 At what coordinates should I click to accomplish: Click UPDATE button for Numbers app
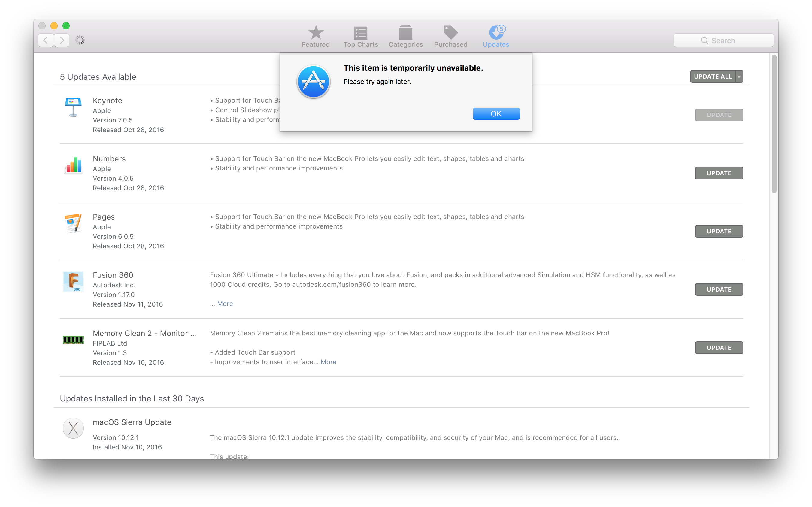pos(719,172)
